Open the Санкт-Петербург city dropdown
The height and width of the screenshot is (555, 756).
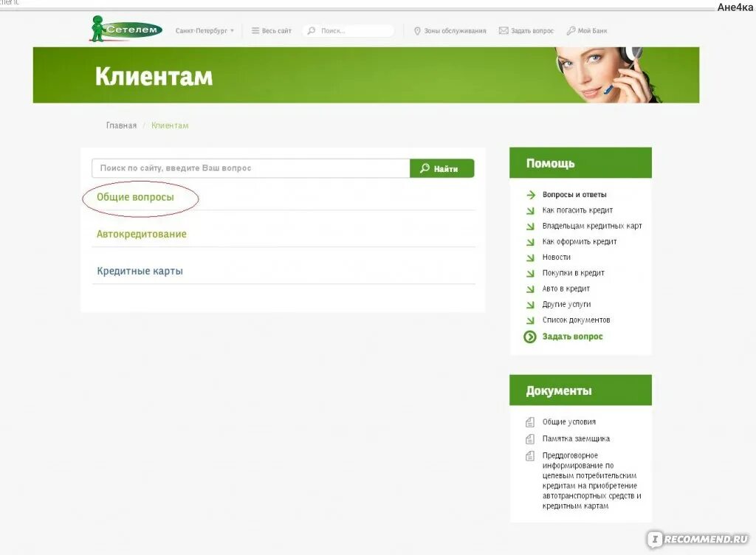(205, 31)
